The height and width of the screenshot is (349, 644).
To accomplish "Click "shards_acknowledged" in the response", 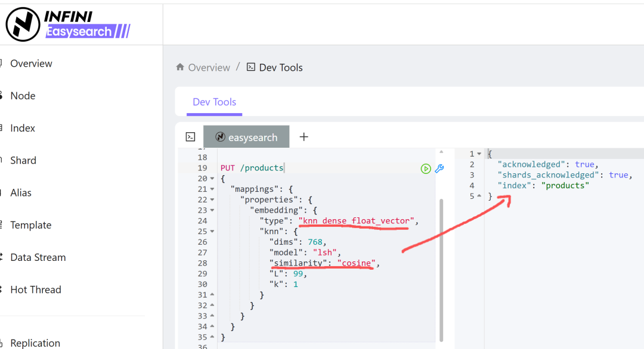I will pyautogui.click(x=548, y=175).
